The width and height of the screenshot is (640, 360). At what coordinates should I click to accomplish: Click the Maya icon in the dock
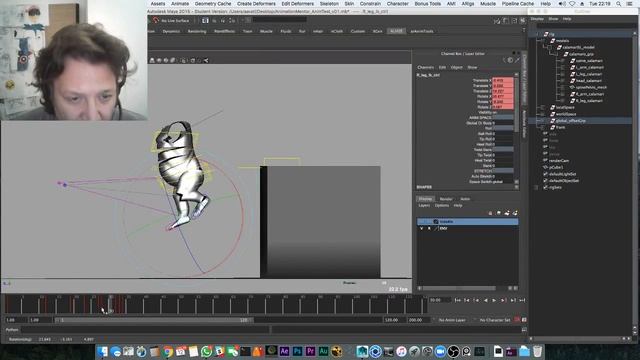click(362, 351)
